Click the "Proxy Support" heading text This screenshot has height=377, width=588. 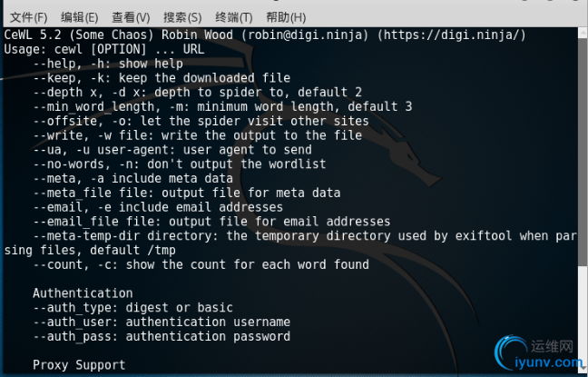point(79,365)
